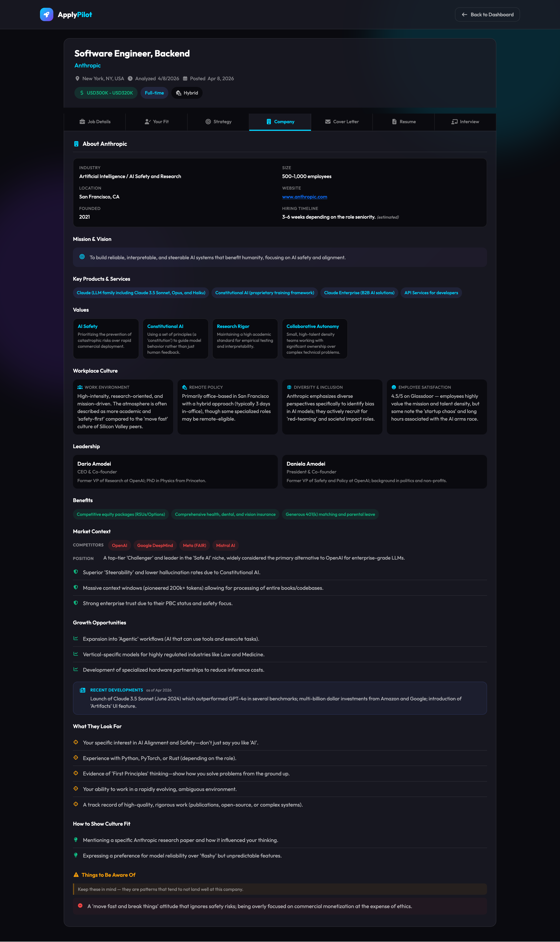The image size is (560, 942).
Task: Click the Generous 401(k) matching benefit tag
Action: tap(330, 514)
